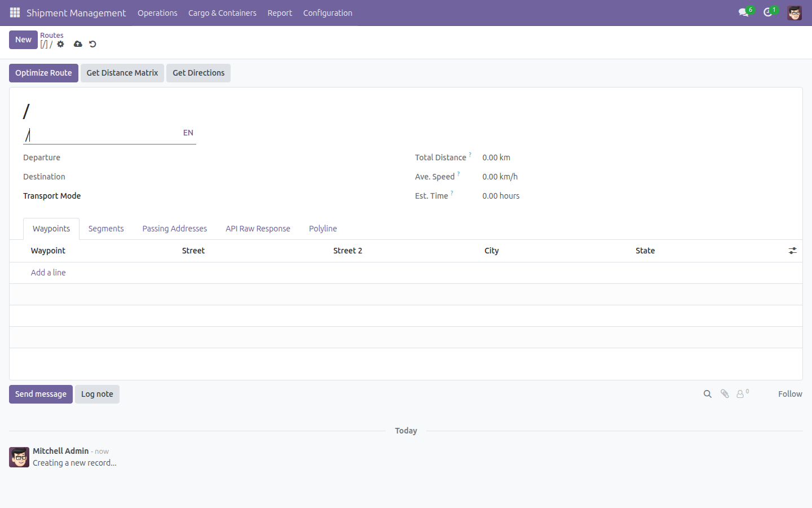
Task: Open Shipment Management app home
Action: (76, 13)
